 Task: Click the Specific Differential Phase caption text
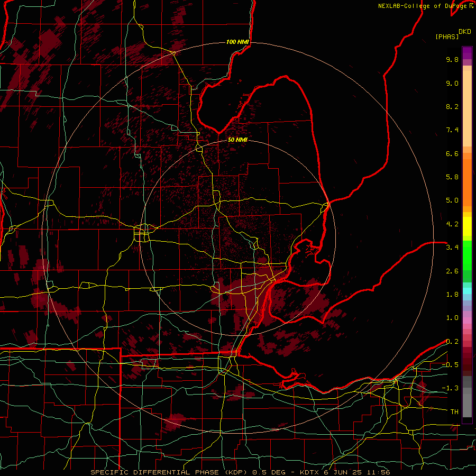pyautogui.click(x=240, y=472)
